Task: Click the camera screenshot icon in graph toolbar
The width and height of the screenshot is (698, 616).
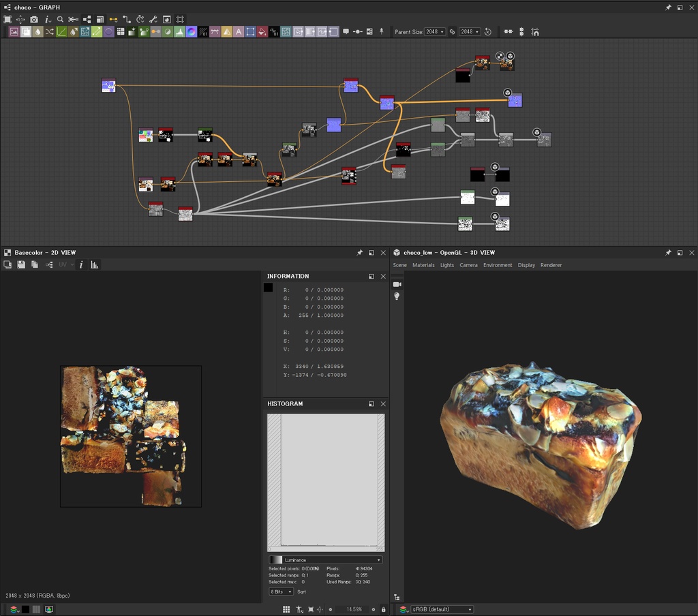Action: point(34,20)
